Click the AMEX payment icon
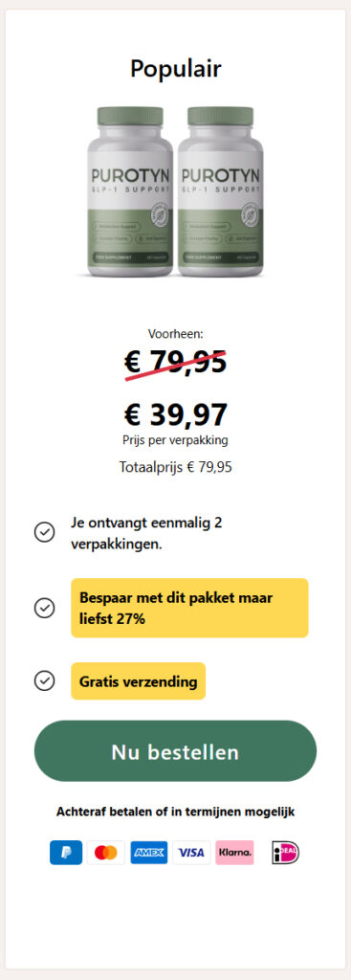This screenshot has height=980, width=351. [x=148, y=853]
